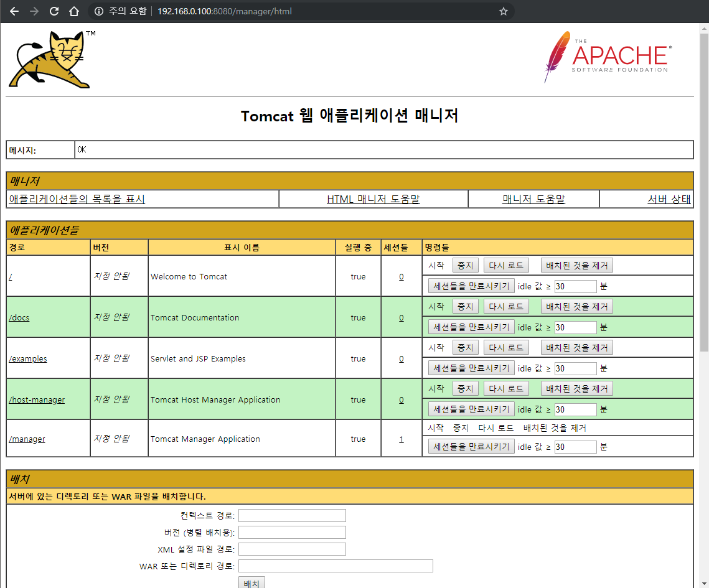Click the 배치 deploy button

click(251, 582)
